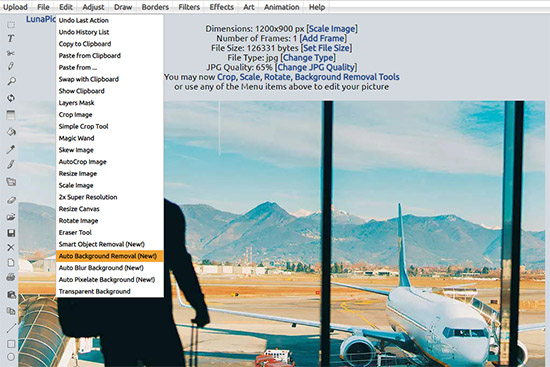This screenshot has width=550, height=367.
Task: Choose Auto Background Removal from Edit menu
Action: tap(109, 256)
